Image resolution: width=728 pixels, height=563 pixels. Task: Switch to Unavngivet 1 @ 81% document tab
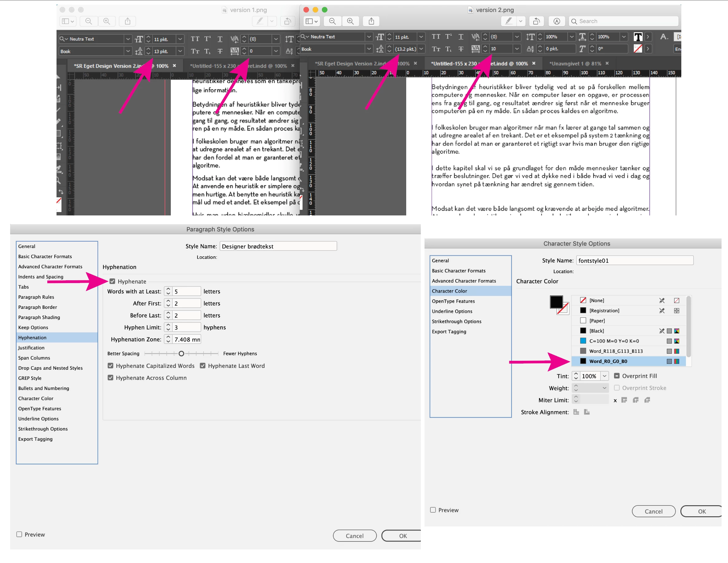tap(575, 63)
